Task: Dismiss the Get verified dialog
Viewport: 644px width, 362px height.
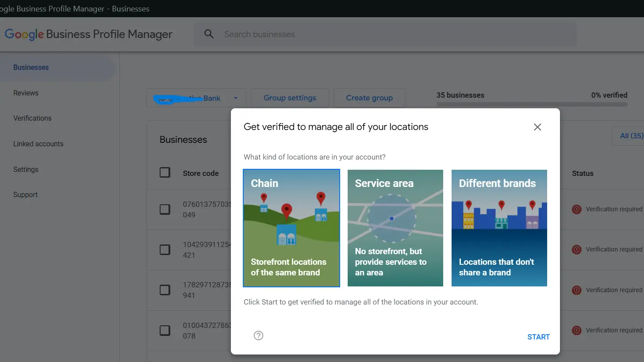Action: click(537, 127)
